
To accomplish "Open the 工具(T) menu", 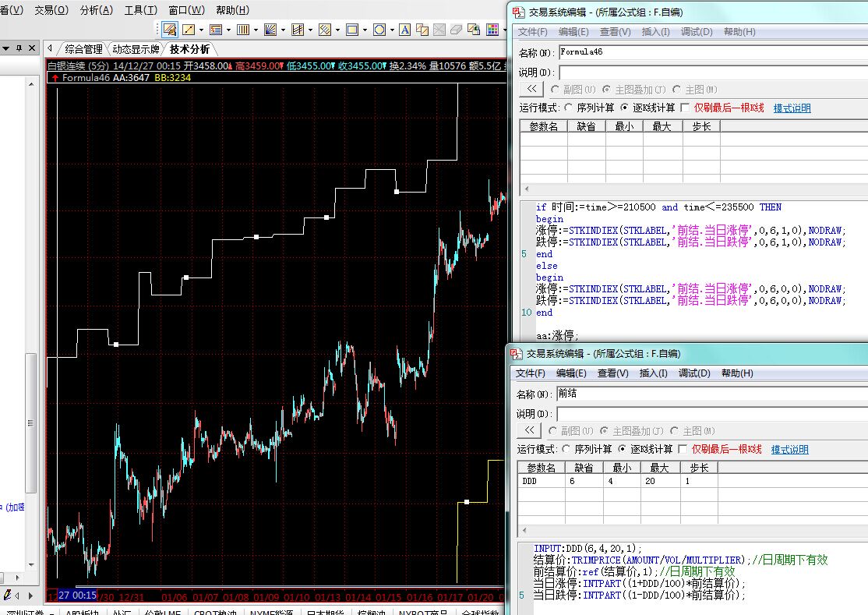I will point(141,10).
